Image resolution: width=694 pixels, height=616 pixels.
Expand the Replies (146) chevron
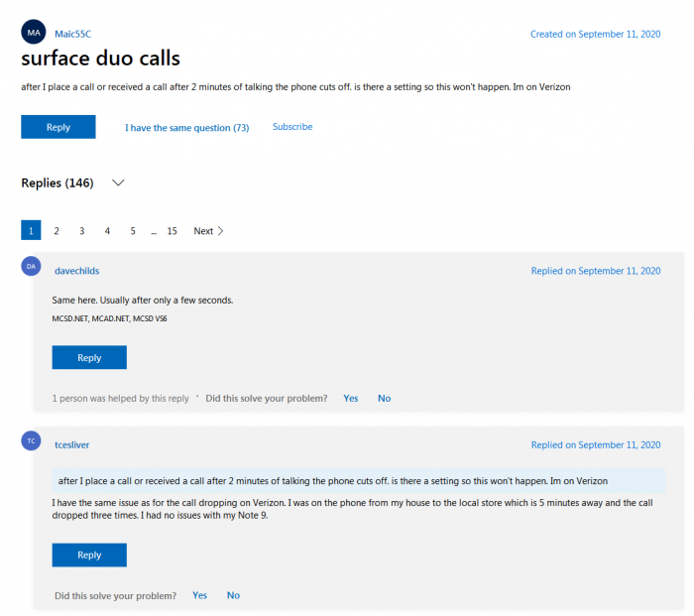[118, 184]
